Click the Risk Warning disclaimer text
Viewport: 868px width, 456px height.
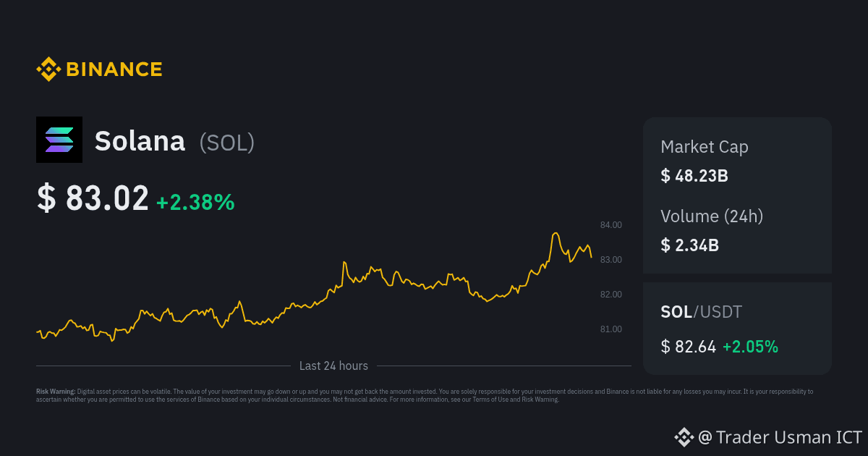pos(425,395)
